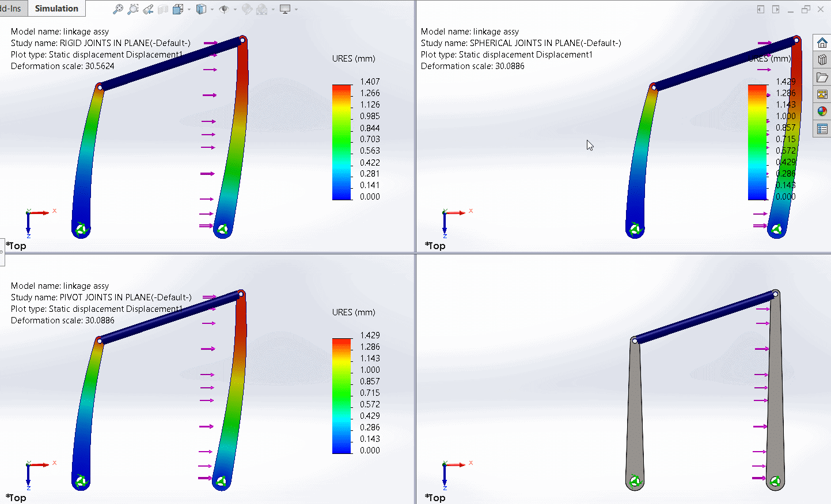Screen dimensions: 831x504
Task: Click the right pane expand arrow button
Action: (775, 9)
